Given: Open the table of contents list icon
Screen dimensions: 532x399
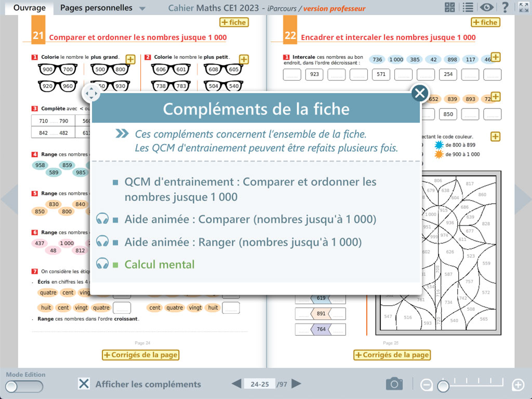Looking at the screenshot, I should (x=468, y=7).
